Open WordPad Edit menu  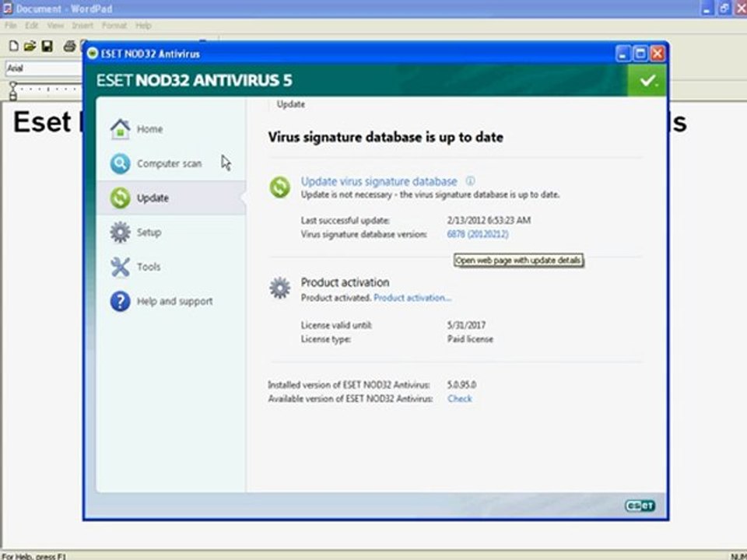(31, 26)
